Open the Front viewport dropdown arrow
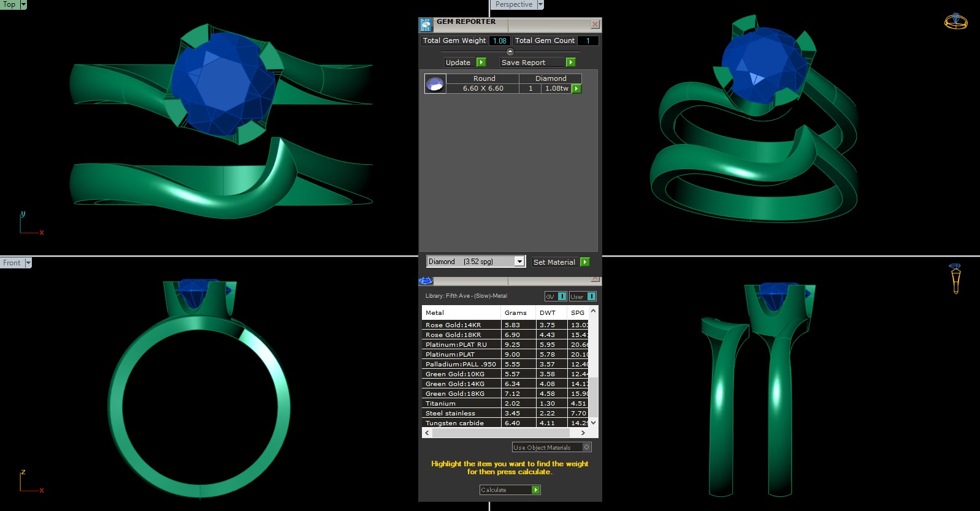 (x=28, y=263)
